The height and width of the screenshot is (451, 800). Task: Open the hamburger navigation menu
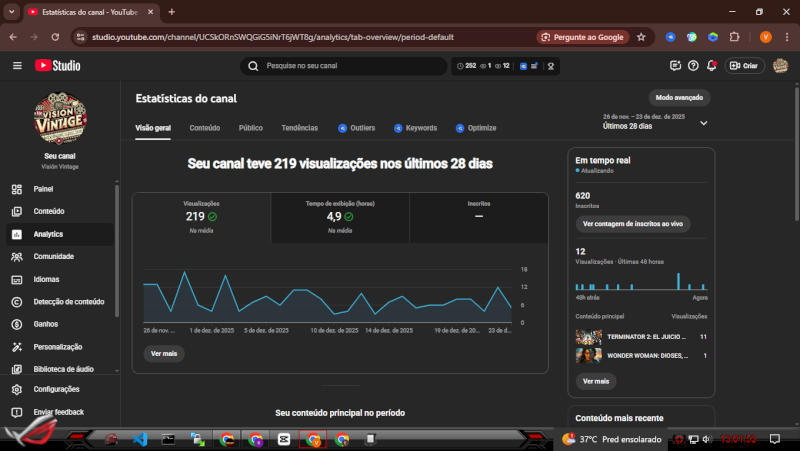[17, 66]
